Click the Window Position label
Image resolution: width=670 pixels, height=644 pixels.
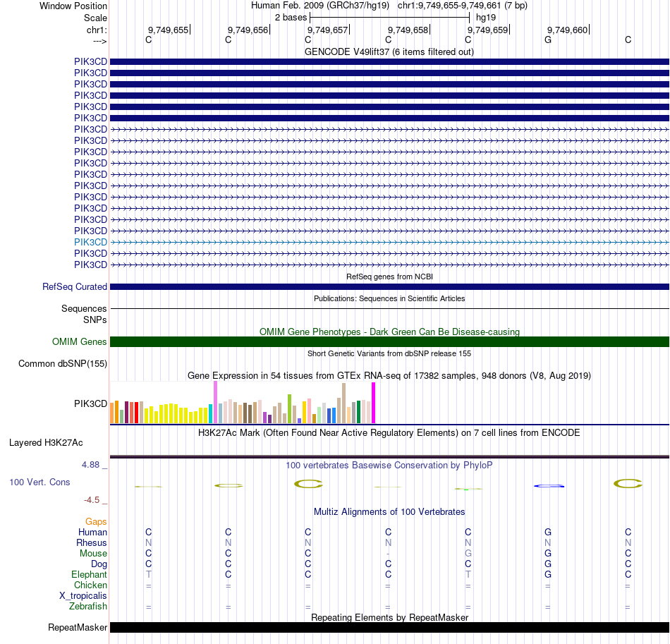(73, 6)
